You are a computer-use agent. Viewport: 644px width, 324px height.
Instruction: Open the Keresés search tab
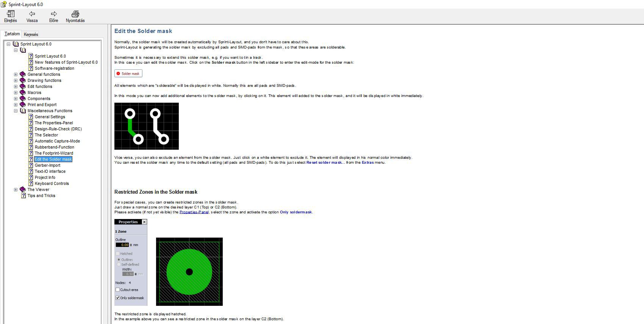pyautogui.click(x=31, y=34)
